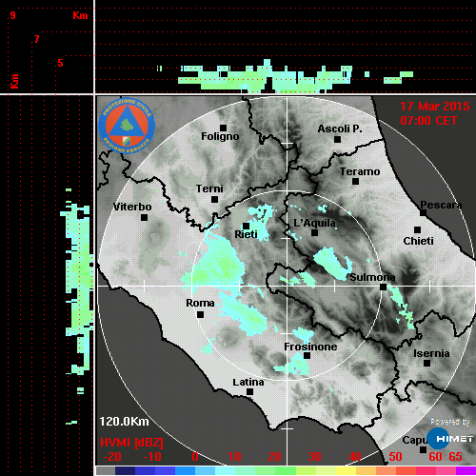
Task: Click the Chieti label
Action: point(418,241)
